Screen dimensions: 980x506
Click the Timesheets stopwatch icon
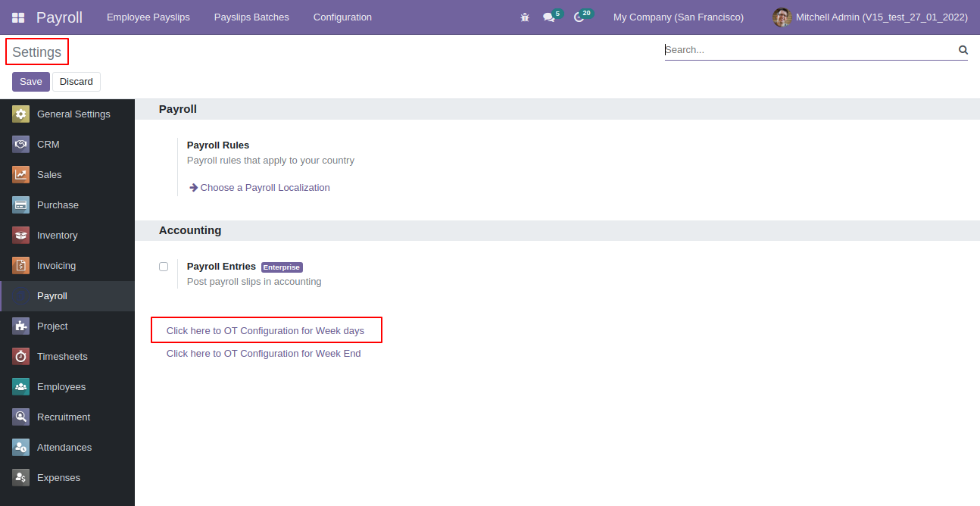coord(20,357)
